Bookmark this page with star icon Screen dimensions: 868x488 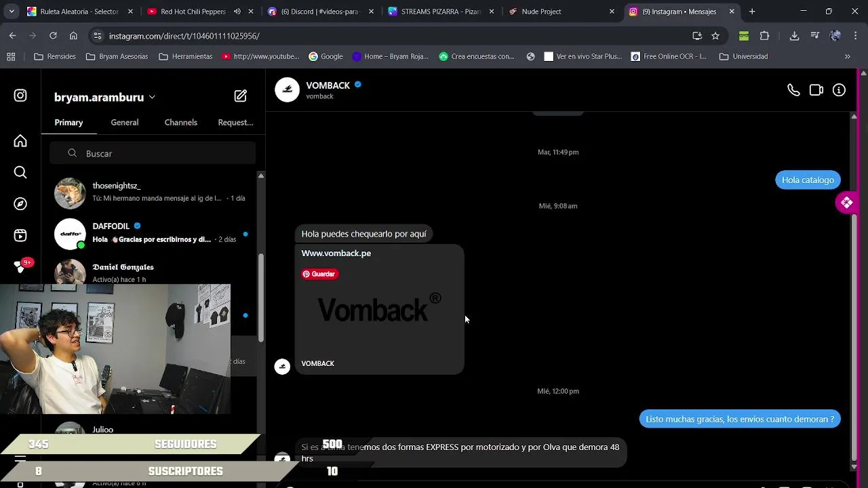715,36
